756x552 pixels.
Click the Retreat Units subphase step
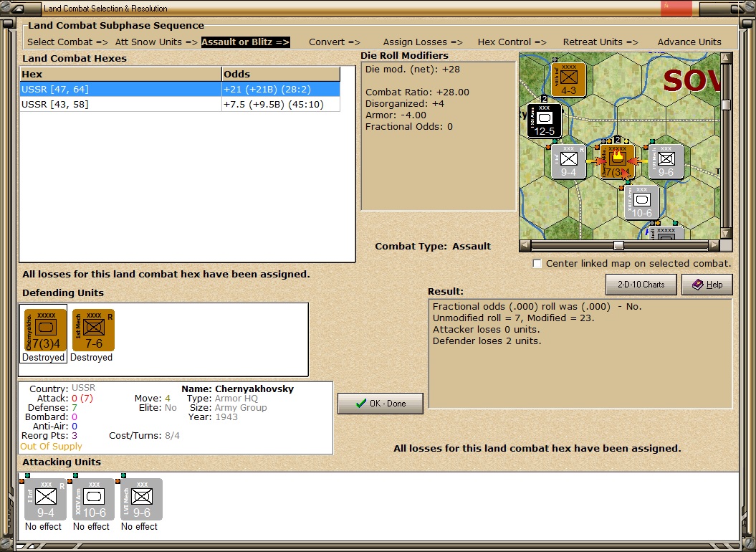pos(601,42)
